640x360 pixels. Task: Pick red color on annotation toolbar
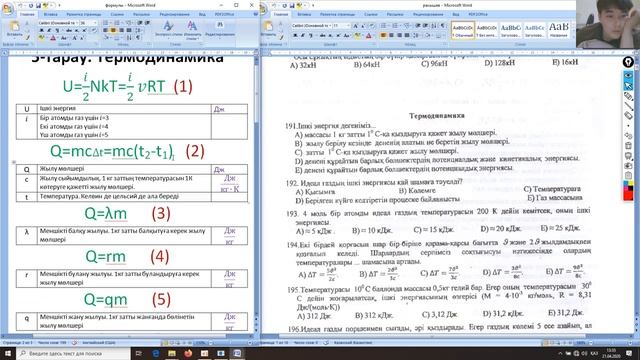[x=628, y=195]
